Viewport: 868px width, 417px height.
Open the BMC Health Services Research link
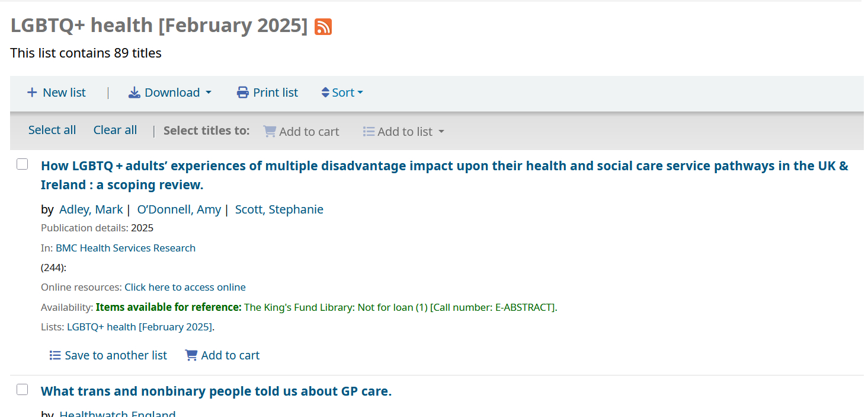click(x=126, y=249)
